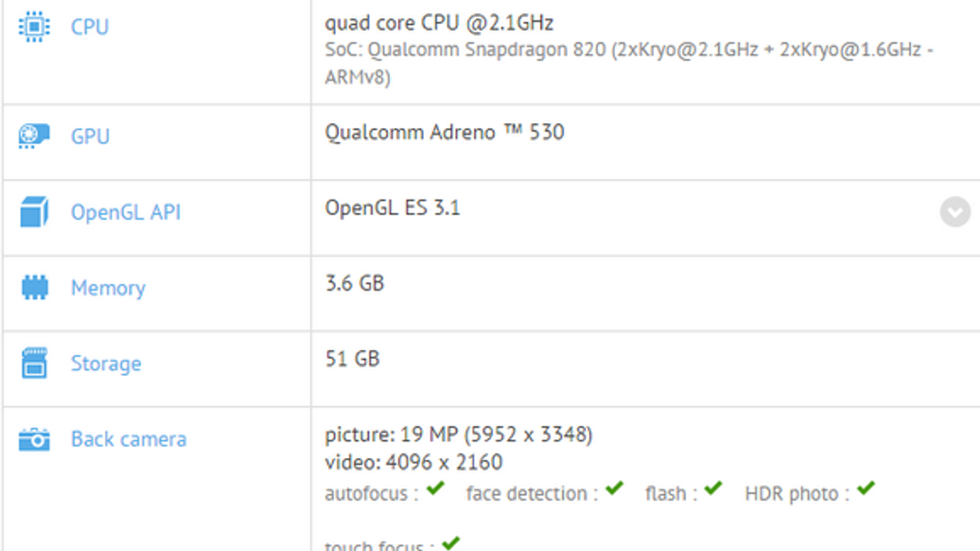
Task: Click the Back camera icon
Action: coord(34,439)
